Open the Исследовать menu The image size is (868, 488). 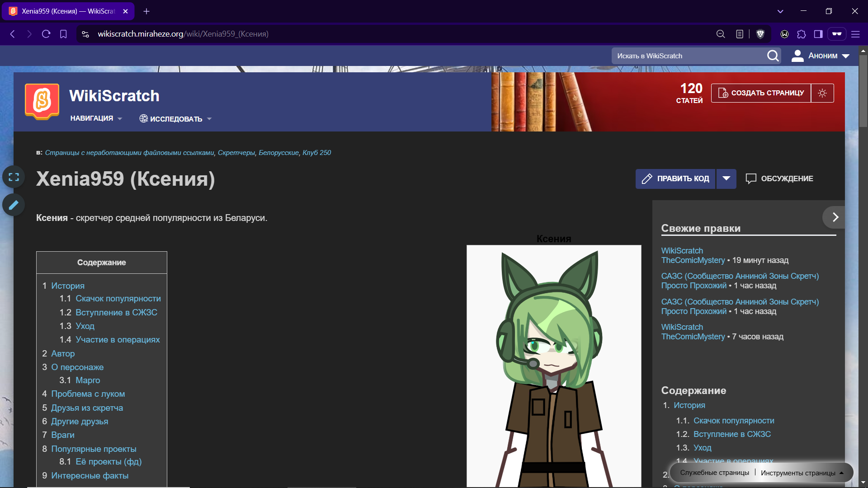[175, 119]
